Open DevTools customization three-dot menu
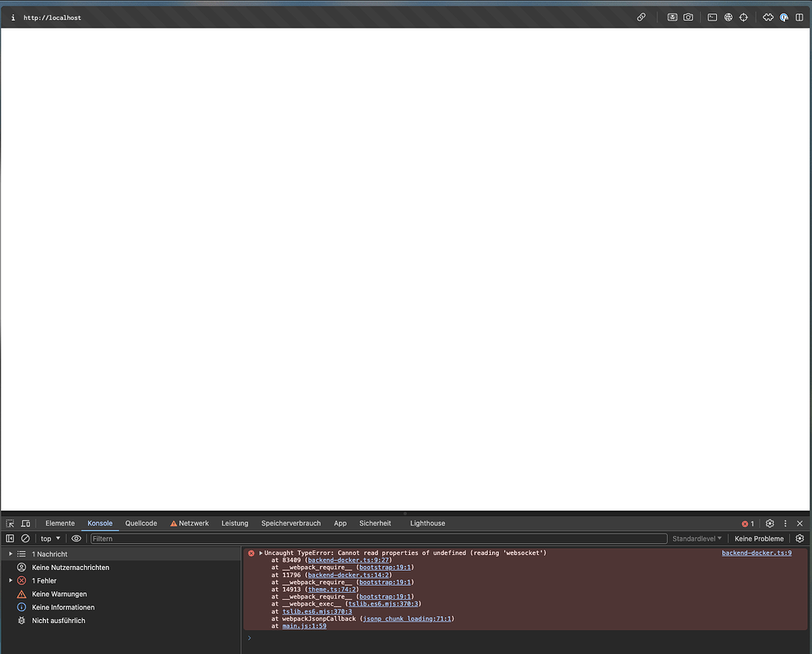This screenshot has width=812, height=654. coord(786,523)
